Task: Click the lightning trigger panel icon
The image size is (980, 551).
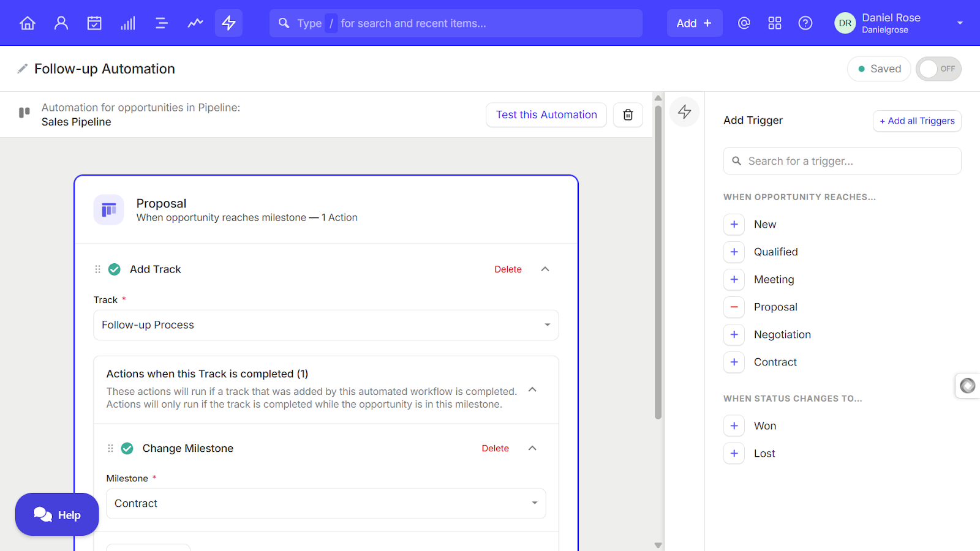Action: pos(685,112)
